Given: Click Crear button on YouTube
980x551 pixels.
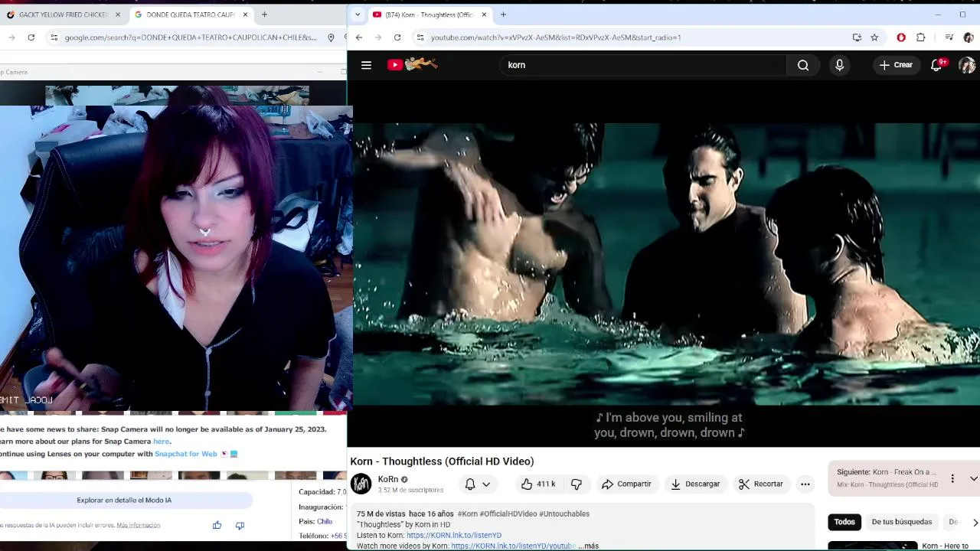Looking at the screenshot, I should [896, 65].
